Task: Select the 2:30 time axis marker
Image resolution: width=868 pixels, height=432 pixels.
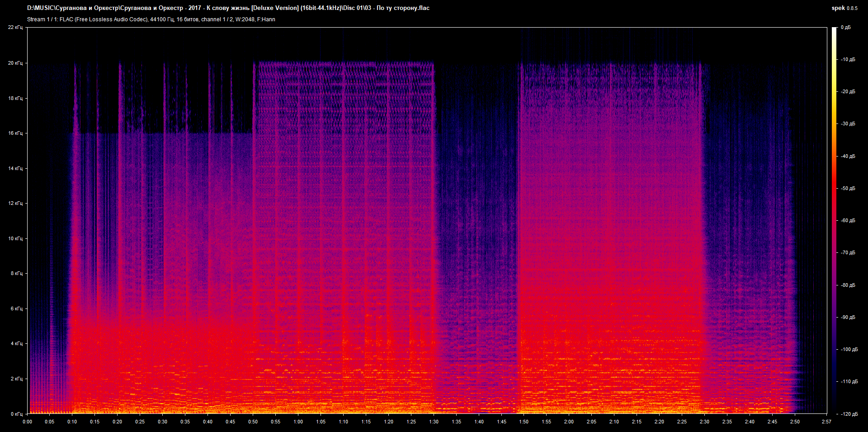Action: click(x=704, y=422)
